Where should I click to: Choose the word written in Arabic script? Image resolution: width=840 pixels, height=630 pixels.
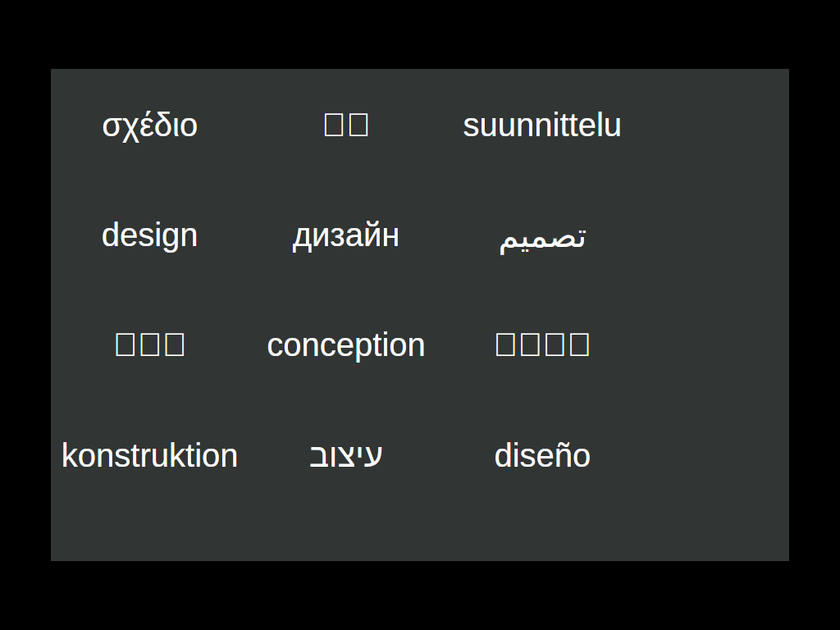541,237
